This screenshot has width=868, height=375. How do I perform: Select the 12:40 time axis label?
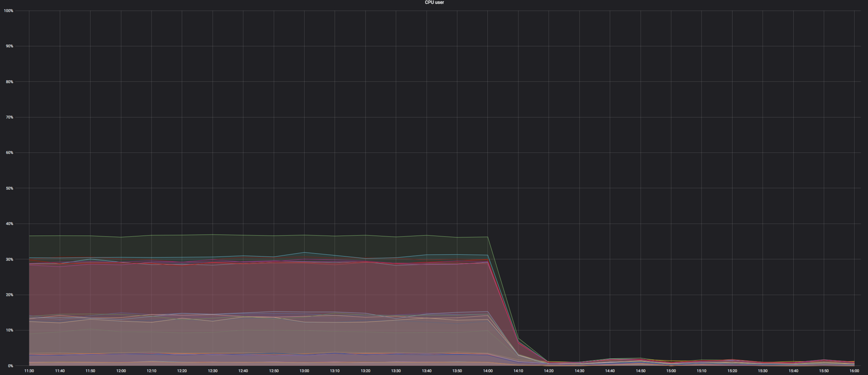tap(243, 371)
